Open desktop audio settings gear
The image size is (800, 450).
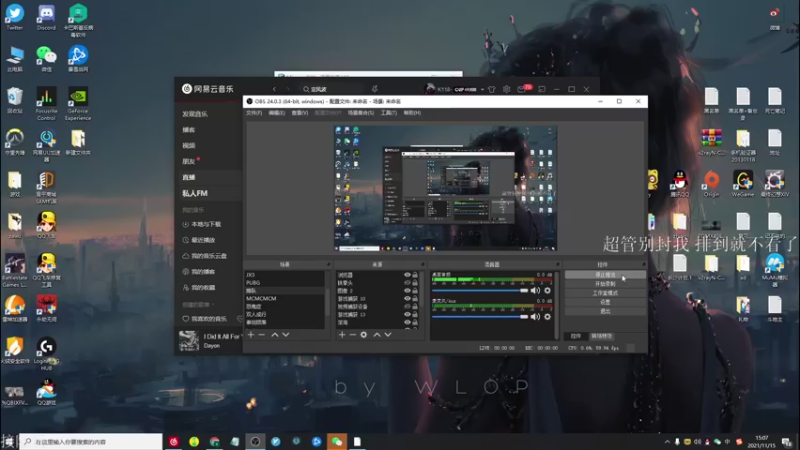547,290
